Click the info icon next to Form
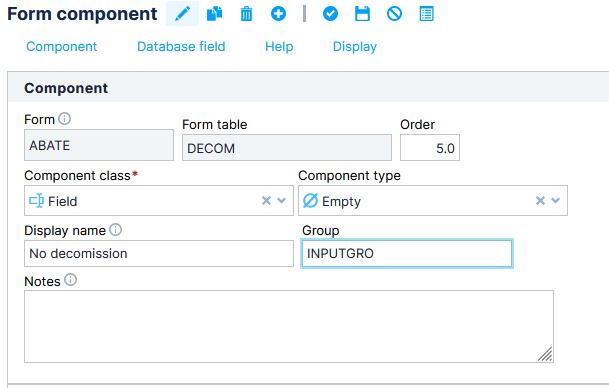 pos(64,118)
